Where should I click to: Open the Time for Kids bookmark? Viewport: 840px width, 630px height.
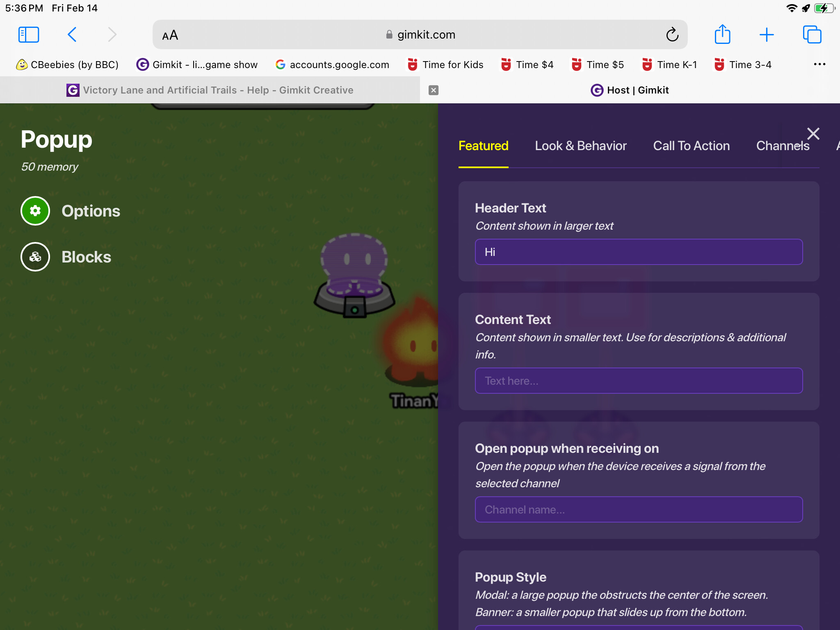point(445,65)
